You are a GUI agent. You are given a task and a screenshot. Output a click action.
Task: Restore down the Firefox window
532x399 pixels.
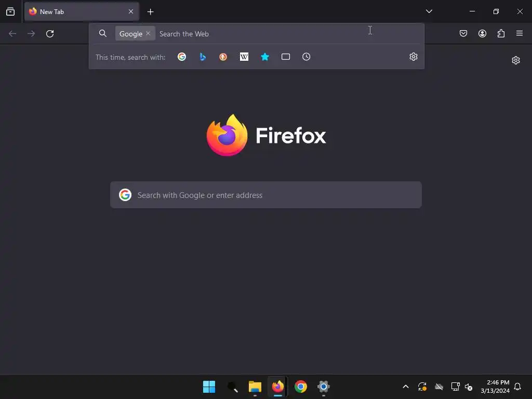point(496,11)
